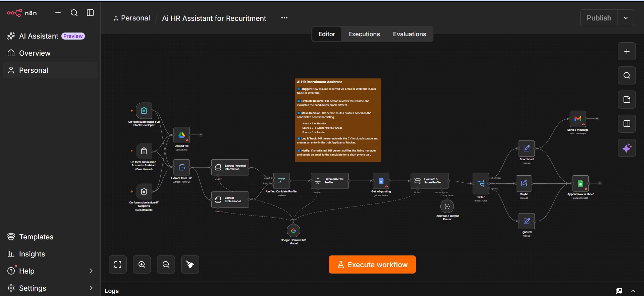Open the workflow three-dot menu
The height and width of the screenshot is (296, 644).
(x=284, y=18)
